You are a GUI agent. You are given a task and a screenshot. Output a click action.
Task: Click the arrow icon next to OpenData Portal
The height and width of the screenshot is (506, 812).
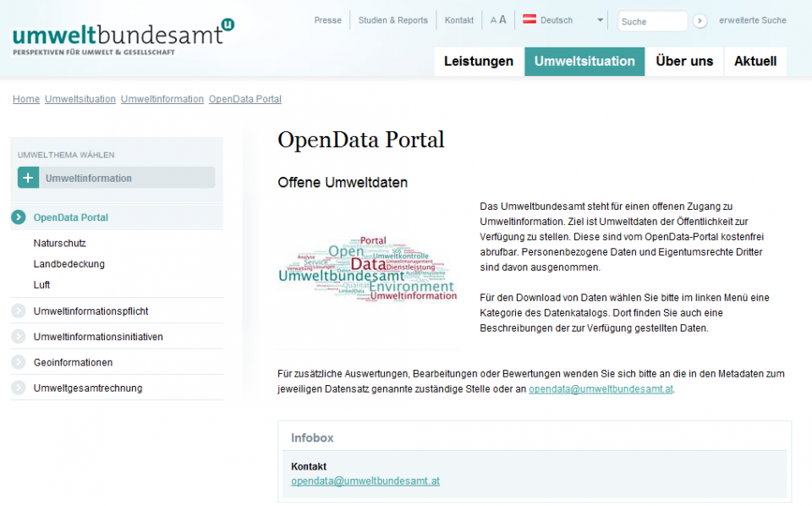click(x=18, y=217)
